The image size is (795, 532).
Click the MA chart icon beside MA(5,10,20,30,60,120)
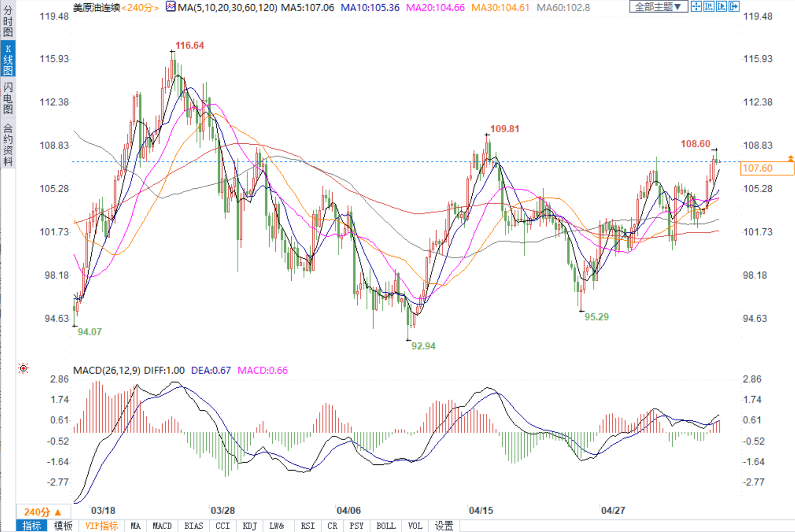(x=171, y=7)
